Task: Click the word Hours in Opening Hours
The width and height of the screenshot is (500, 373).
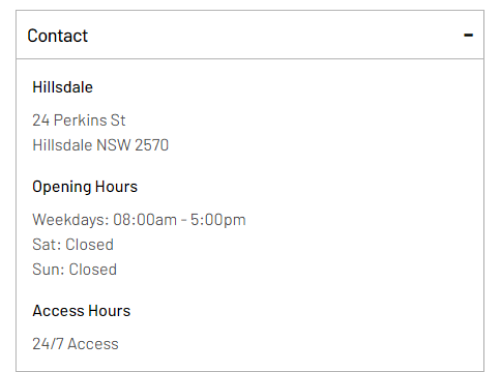Action: coord(116,186)
